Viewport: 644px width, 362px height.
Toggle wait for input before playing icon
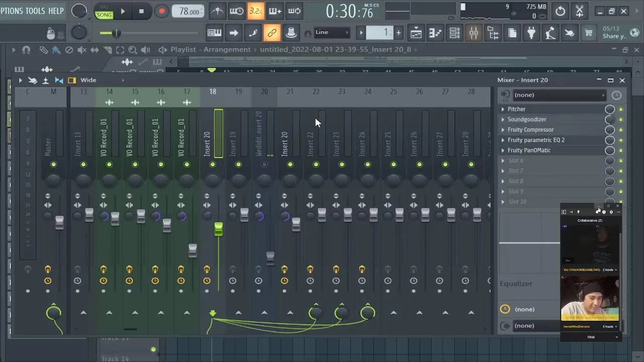coord(236,11)
